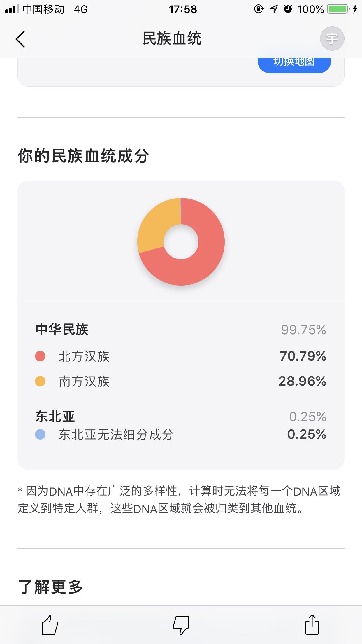Tap the alarm clock status icon
362x644 pixels.
point(288,9)
